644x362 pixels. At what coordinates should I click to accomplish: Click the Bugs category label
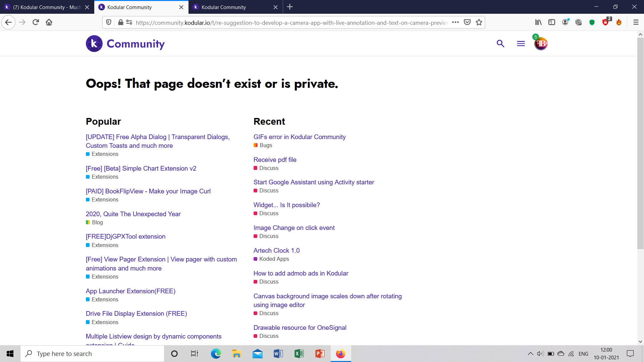click(263, 145)
